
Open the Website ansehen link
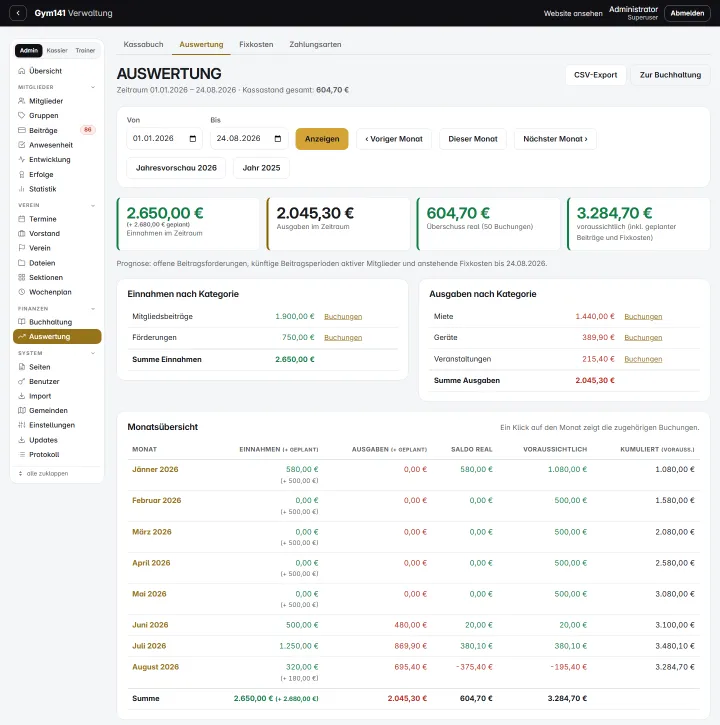pos(573,13)
